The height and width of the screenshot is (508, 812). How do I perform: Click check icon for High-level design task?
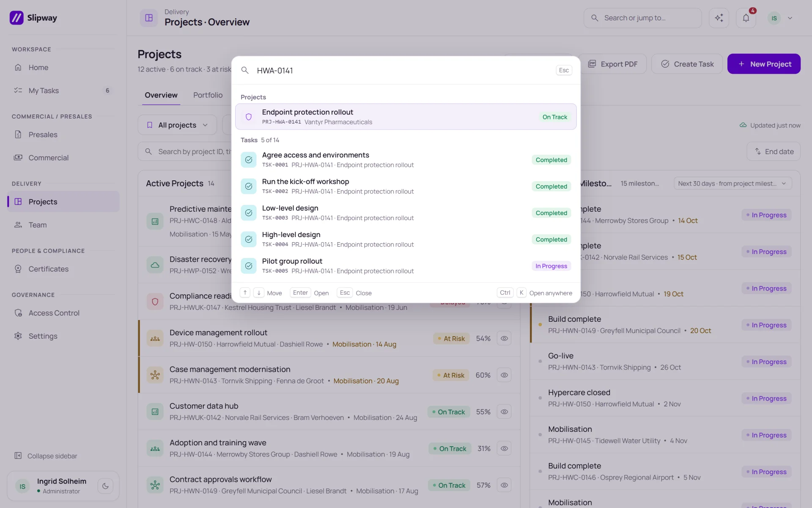click(249, 239)
